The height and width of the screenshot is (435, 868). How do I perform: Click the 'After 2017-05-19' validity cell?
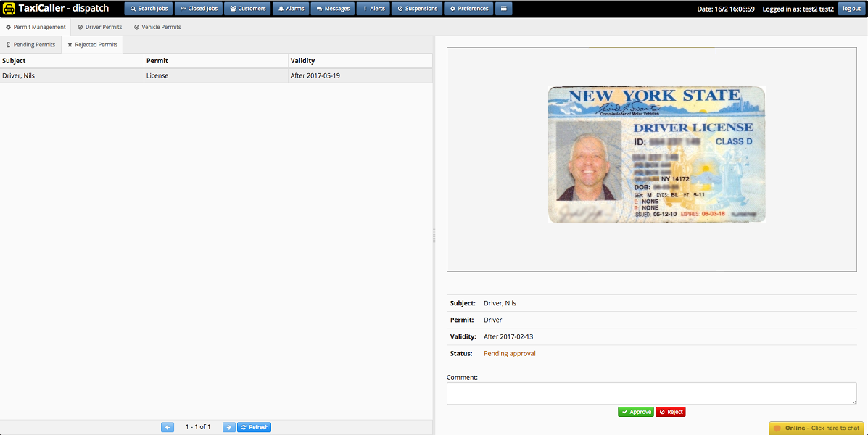(x=360, y=76)
